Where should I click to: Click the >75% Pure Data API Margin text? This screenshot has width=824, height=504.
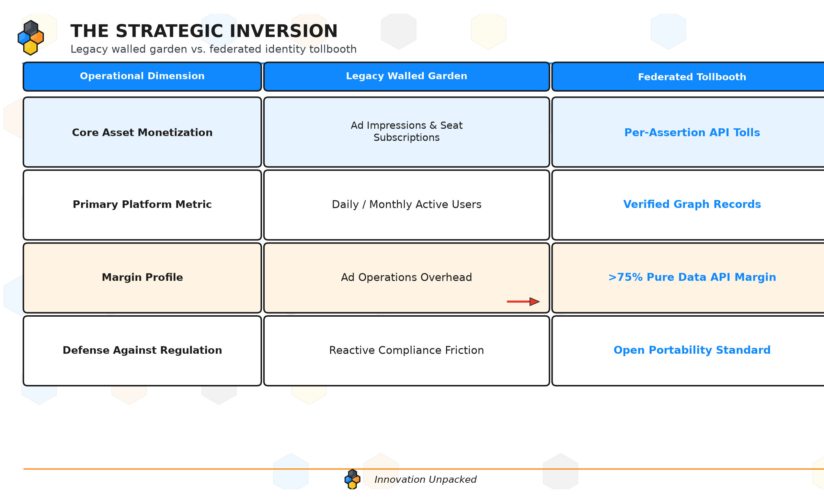(692, 277)
